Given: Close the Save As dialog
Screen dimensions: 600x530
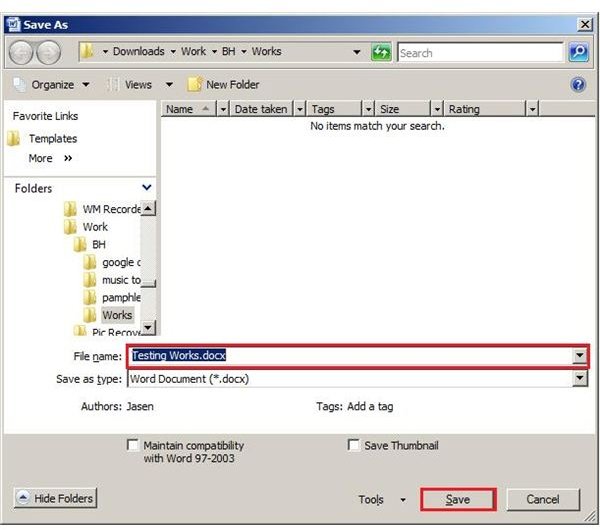Looking at the screenshot, I should [x=585, y=24].
